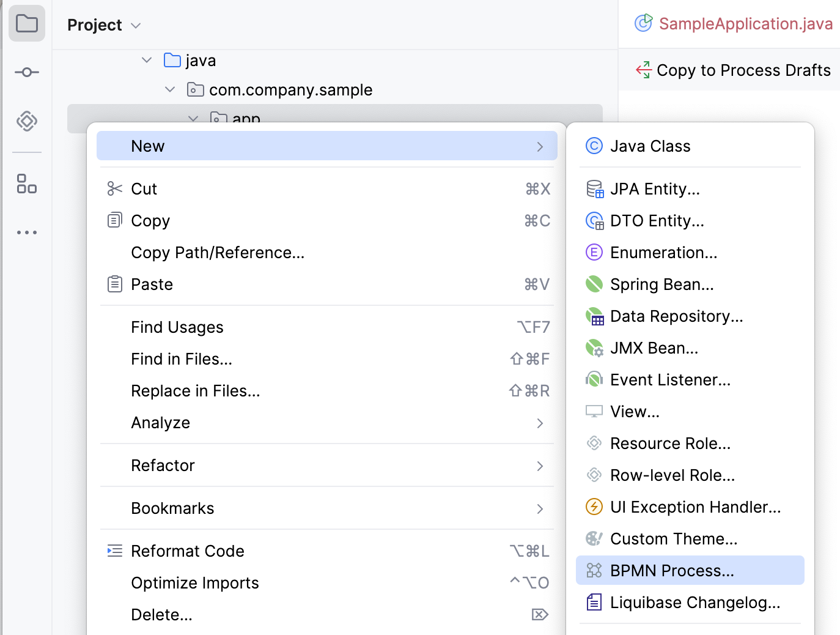Open the Project tool window
The height and width of the screenshot is (635, 840).
(26, 23)
